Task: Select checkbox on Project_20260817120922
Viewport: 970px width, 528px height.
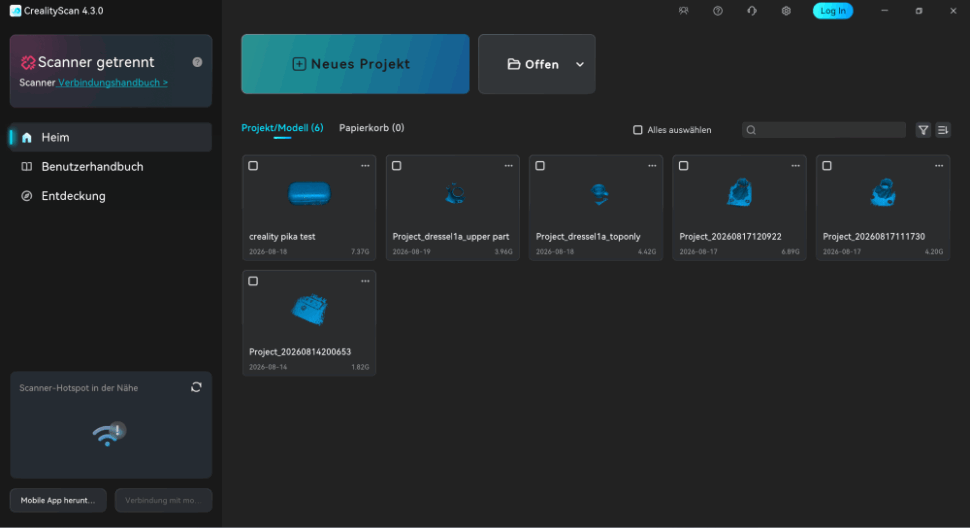Action: click(684, 166)
